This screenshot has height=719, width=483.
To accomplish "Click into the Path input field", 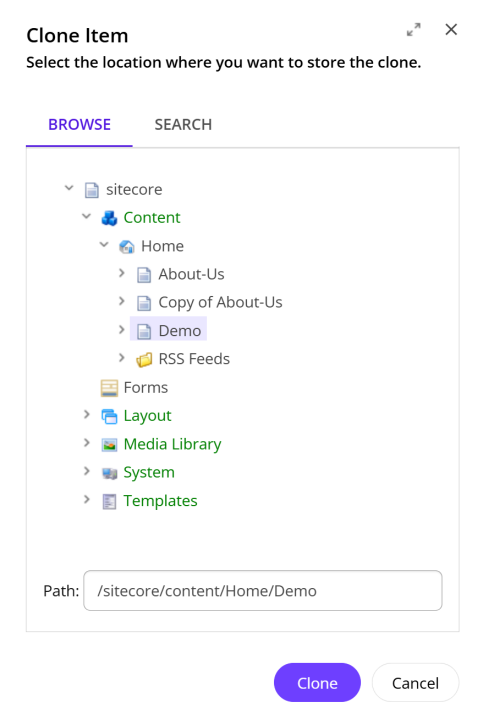I will coord(263,591).
